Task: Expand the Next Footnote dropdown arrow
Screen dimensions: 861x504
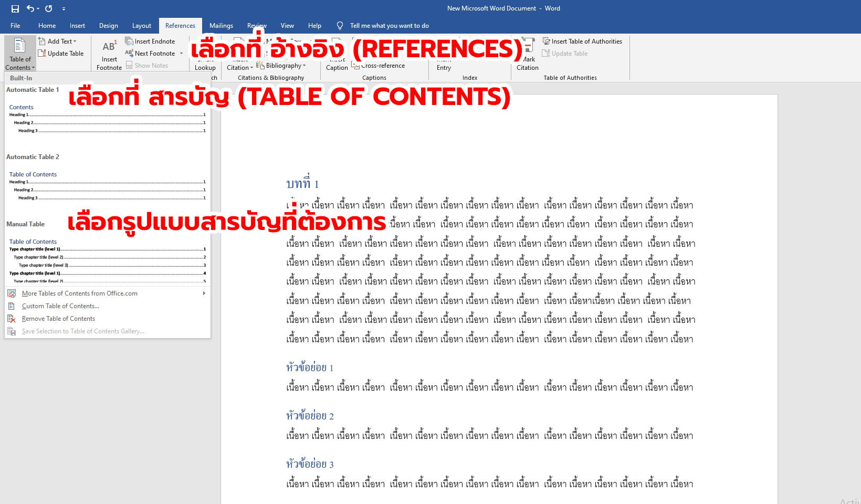Action: (182, 53)
